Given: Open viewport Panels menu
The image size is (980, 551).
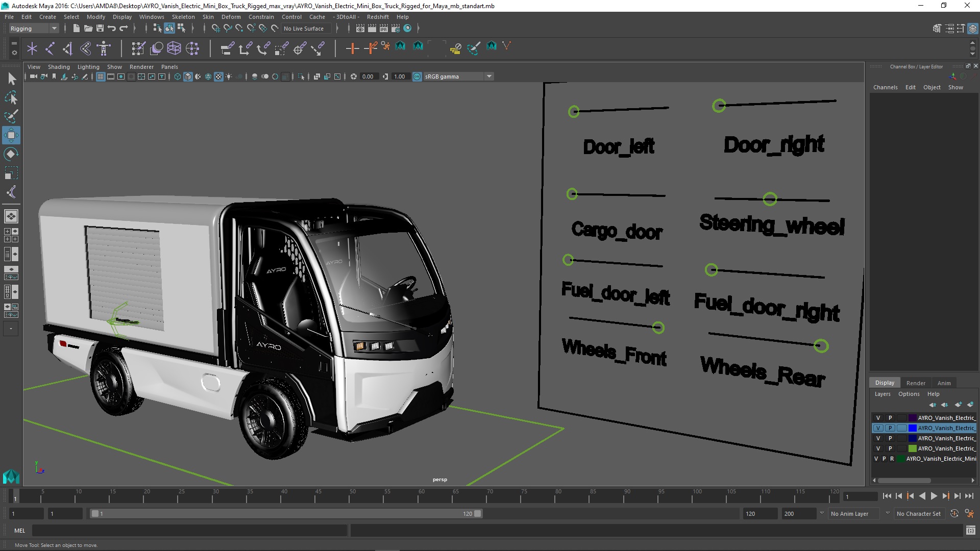Looking at the screenshot, I should 169,67.
